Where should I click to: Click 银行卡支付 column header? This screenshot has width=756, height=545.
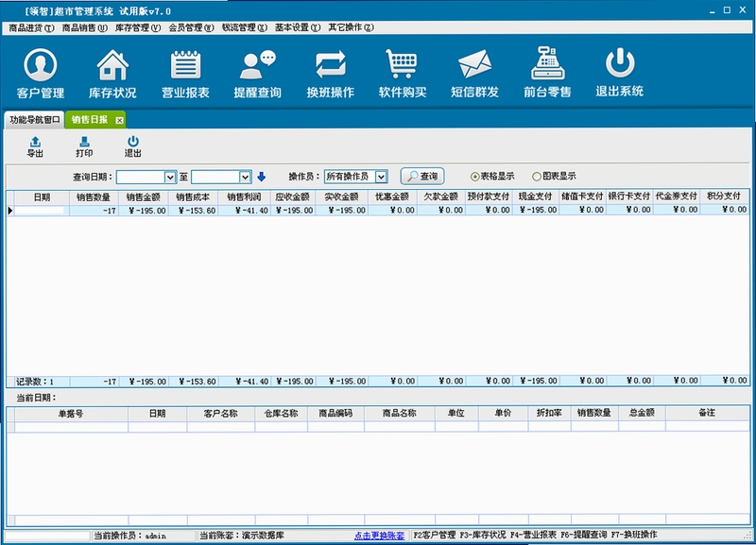point(629,196)
